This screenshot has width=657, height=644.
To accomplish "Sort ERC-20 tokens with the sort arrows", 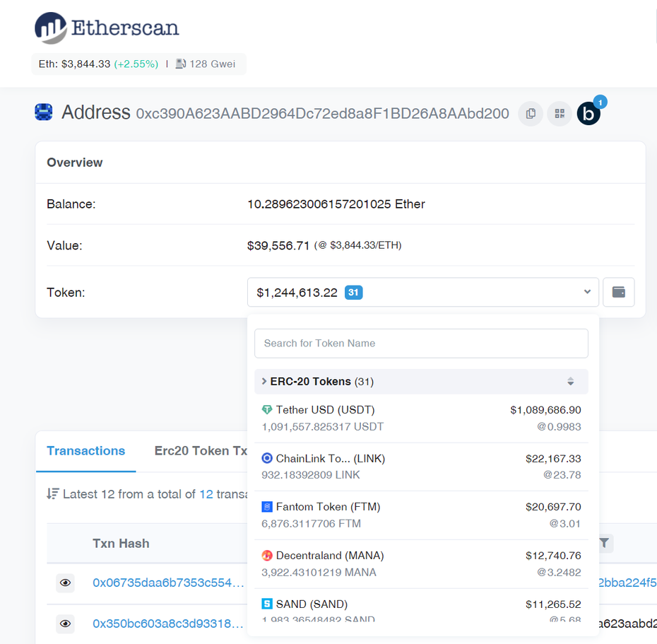I will (x=570, y=381).
